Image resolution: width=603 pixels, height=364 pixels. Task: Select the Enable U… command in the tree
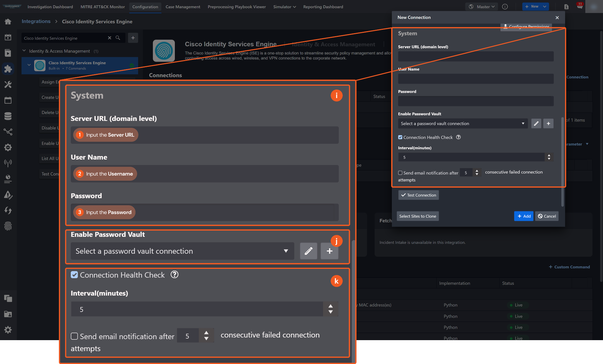pos(50,143)
